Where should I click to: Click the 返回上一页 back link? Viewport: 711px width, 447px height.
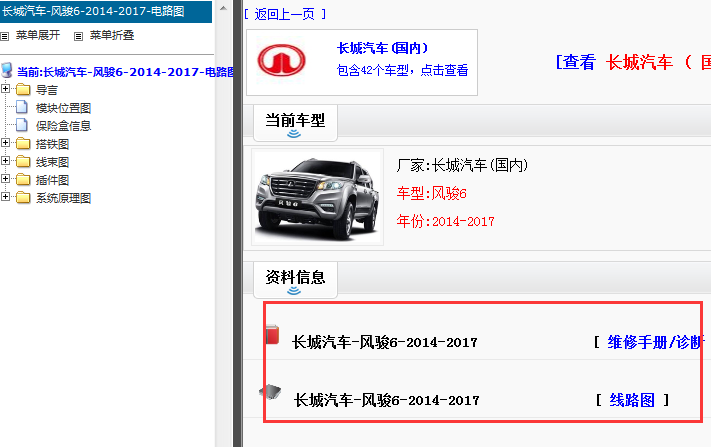pos(284,14)
